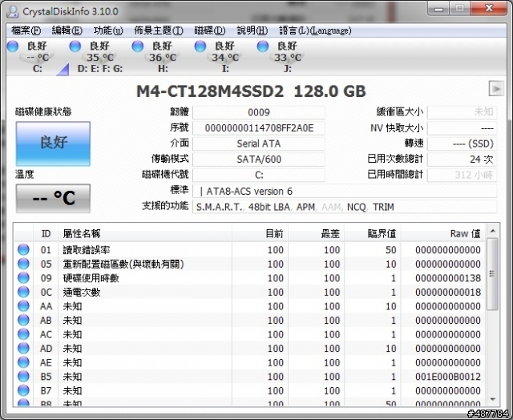Image resolution: width=513 pixels, height=420 pixels.
Task: Select drive I: status icon
Action: pos(200,46)
